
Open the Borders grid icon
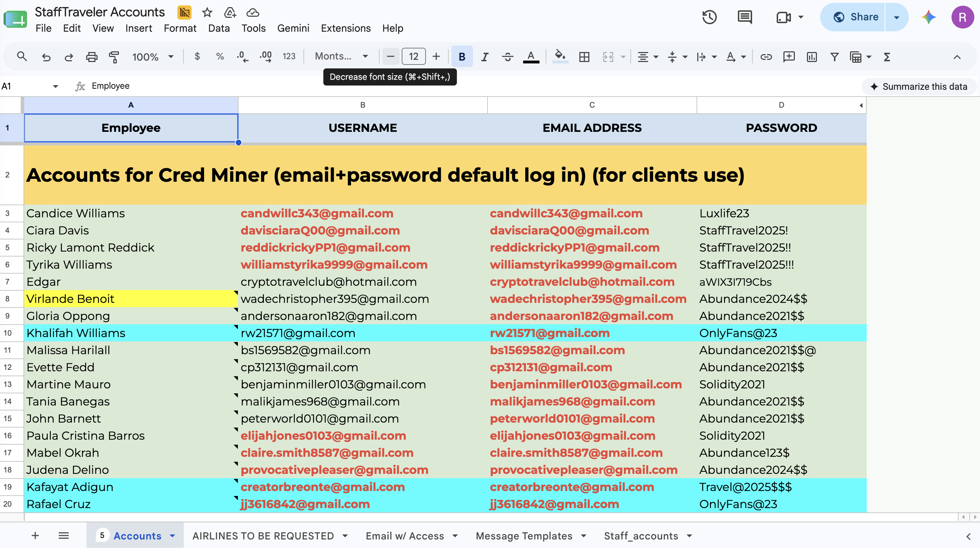[x=584, y=57]
